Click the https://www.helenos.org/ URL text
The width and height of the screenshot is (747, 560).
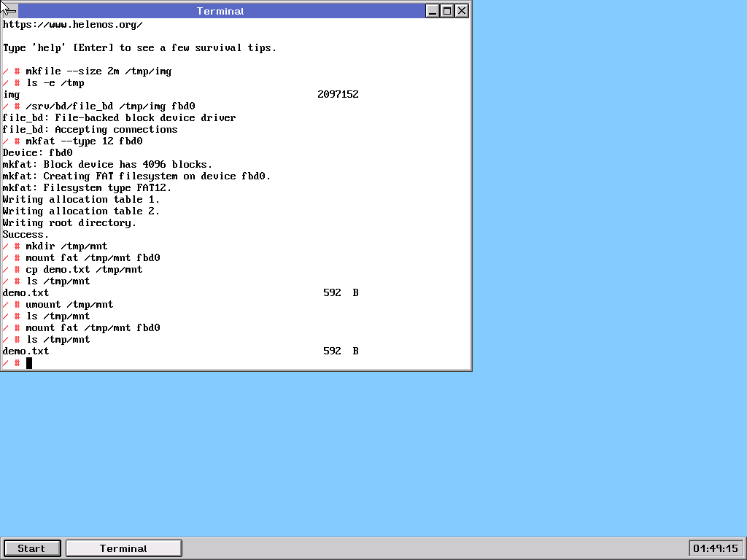click(72, 25)
